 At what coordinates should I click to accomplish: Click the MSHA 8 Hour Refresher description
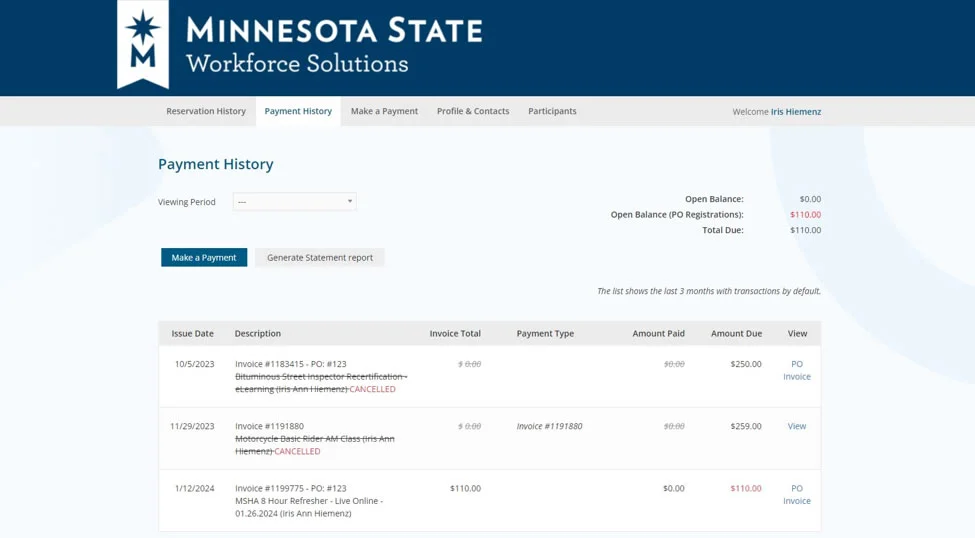[x=309, y=507]
